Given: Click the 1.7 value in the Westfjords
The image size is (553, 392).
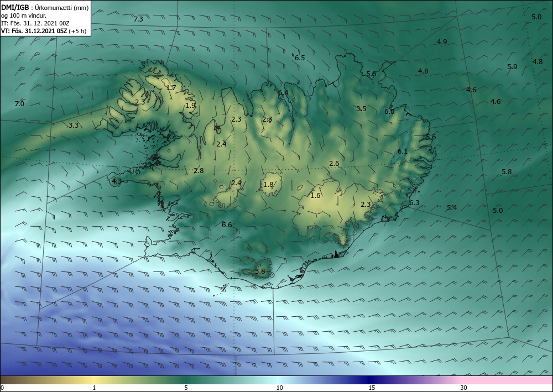Looking at the screenshot, I should coord(171,87).
